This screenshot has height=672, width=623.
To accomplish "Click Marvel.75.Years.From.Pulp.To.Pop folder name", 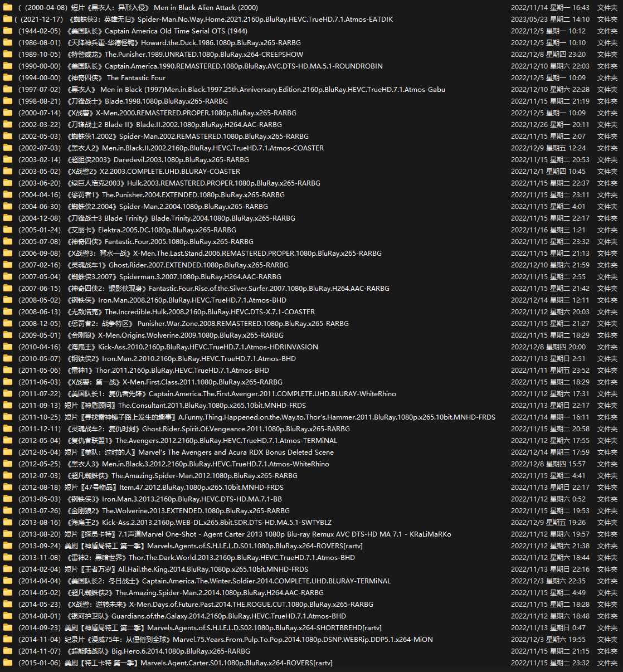I will (x=225, y=640).
